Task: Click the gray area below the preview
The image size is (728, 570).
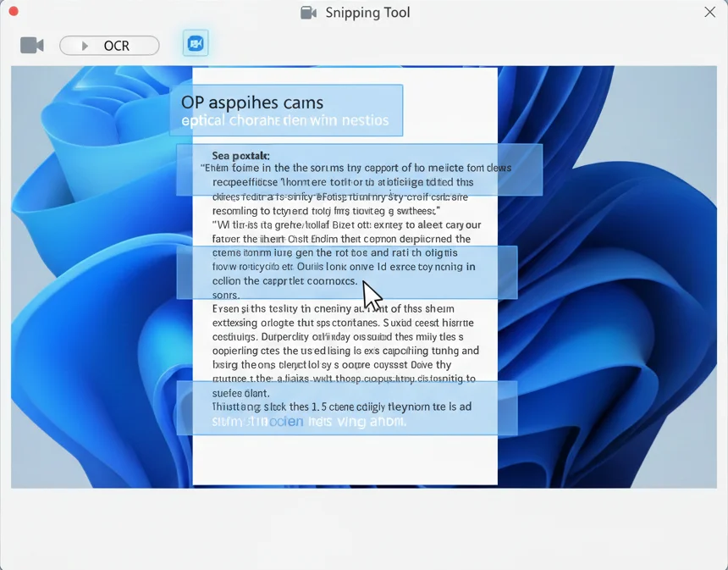Action: 364,529
